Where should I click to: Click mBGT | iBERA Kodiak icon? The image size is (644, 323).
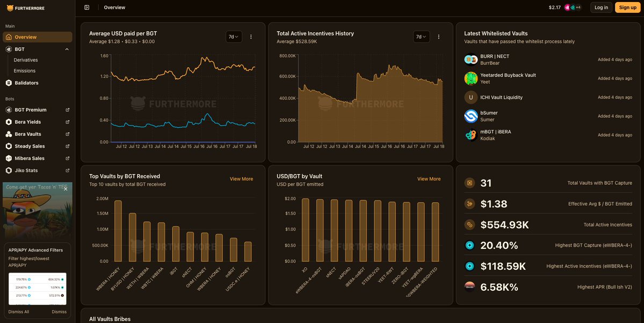(471, 135)
